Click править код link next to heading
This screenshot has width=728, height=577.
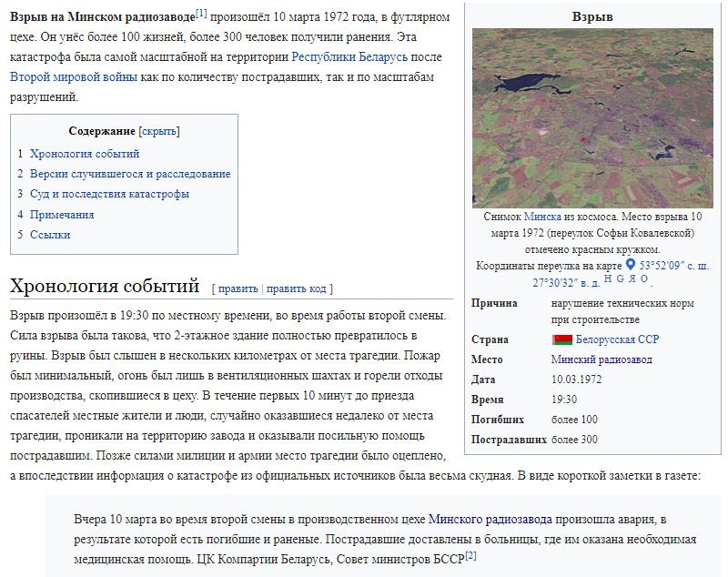(x=297, y=288)
